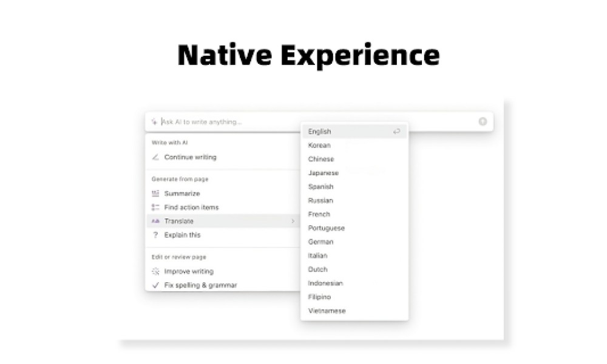Click the AI sparkle icon in prompt bar
The width and height of the screenshot is (607, 364).
pyautogui.click(x=154, y=122)
